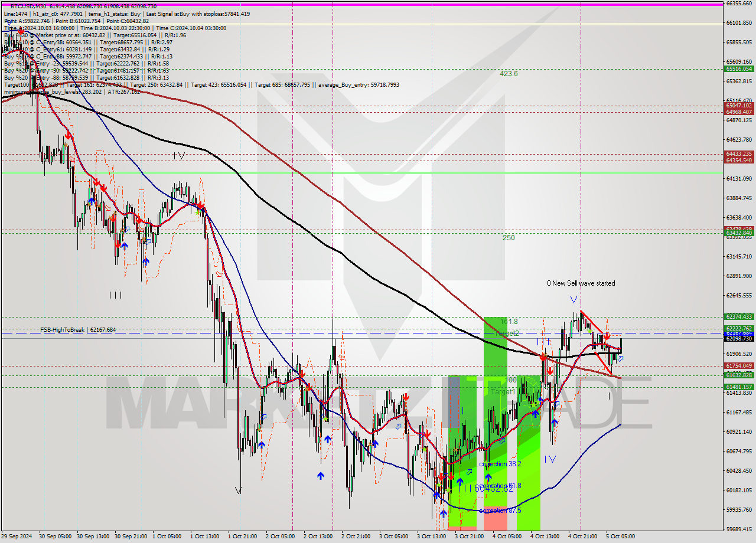Click the '3 Oct 05:00' time axis label
Viewport: 756px width, 543px height.
click(x=394, y=537)
